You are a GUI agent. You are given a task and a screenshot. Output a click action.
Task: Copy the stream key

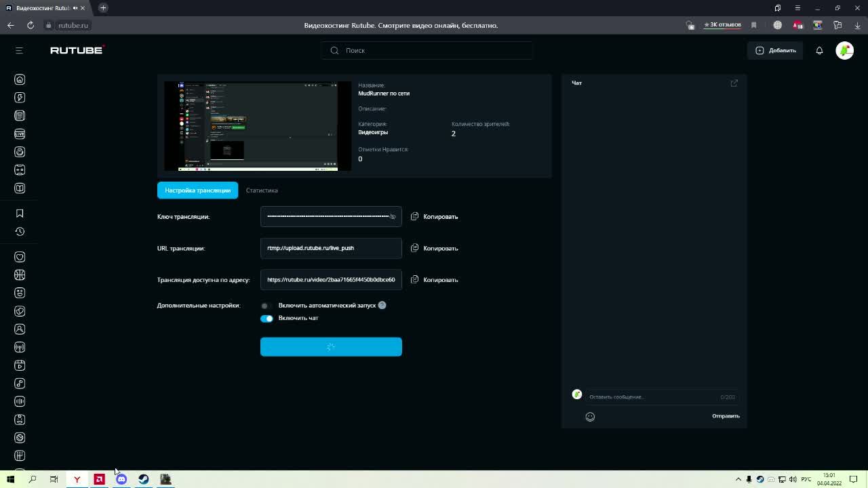435,216
